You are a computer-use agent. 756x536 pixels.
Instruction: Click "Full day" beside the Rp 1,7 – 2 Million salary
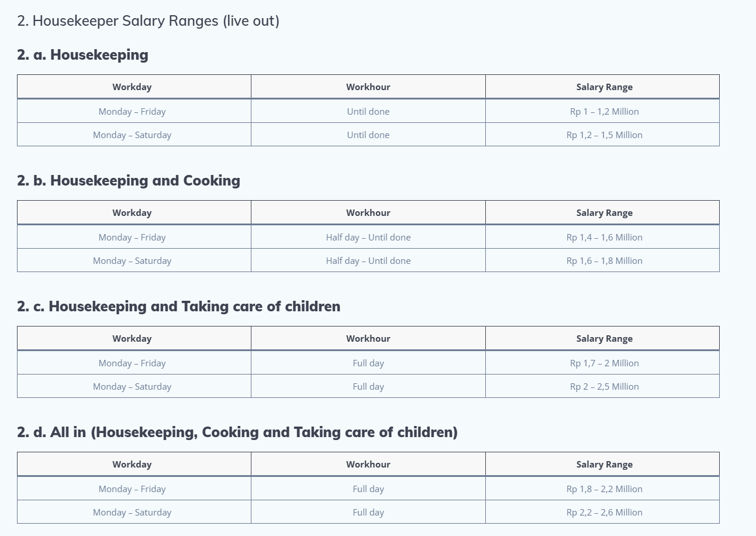point(368,363)
